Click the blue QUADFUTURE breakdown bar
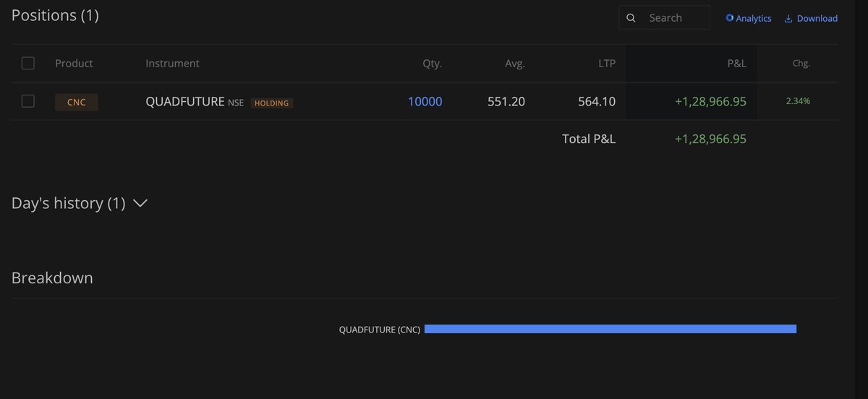The width and height of the screenshot is (868, 399). [x=610, y=329]
